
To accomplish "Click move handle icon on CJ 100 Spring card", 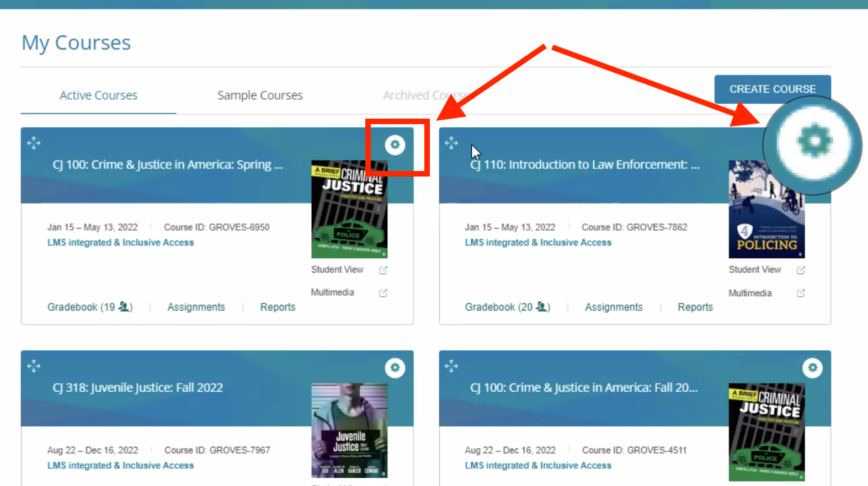I will click(x=34, y=143).
